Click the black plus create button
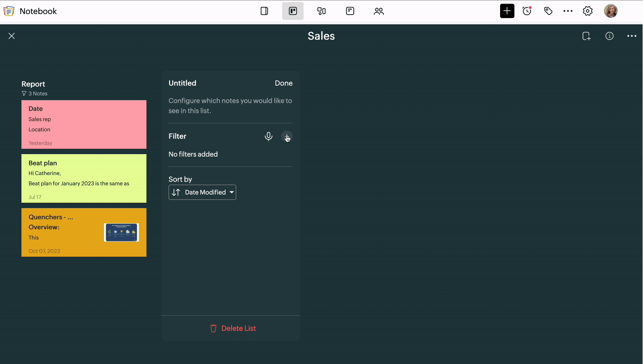643x364 pixels. (x=507, y=11)
